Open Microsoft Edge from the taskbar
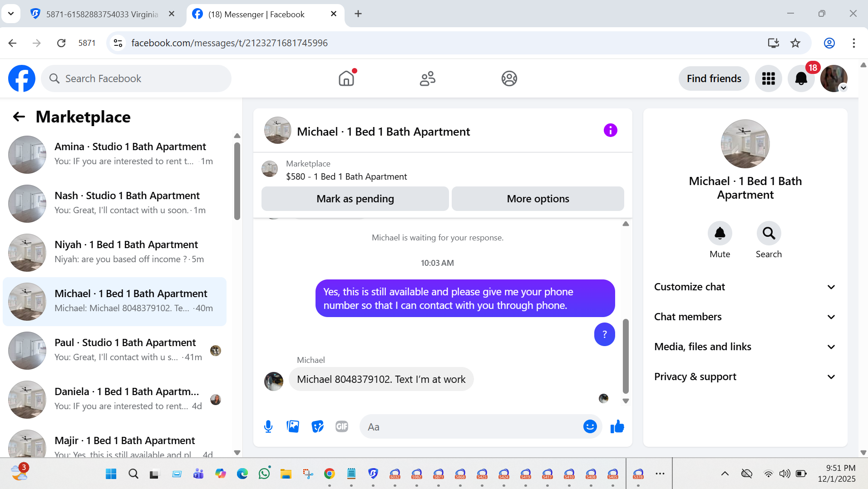 [242, 474]
